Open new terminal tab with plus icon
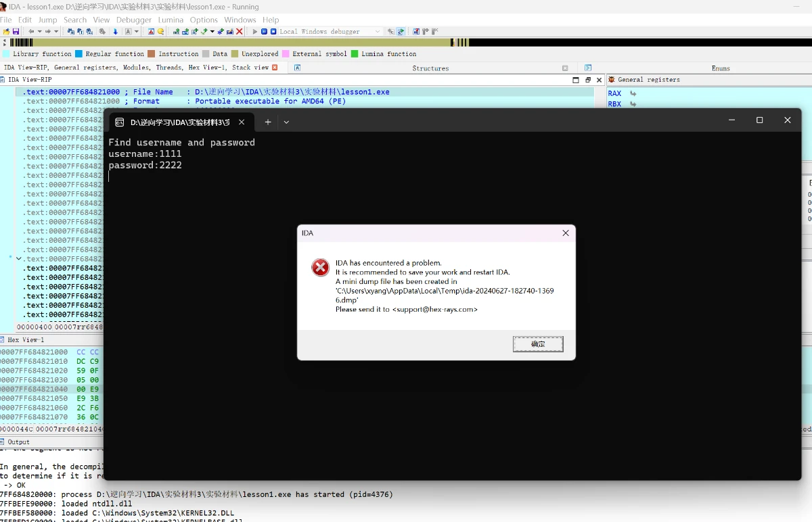The width and height of the screenshot is (812, 522). click(267, 122)
